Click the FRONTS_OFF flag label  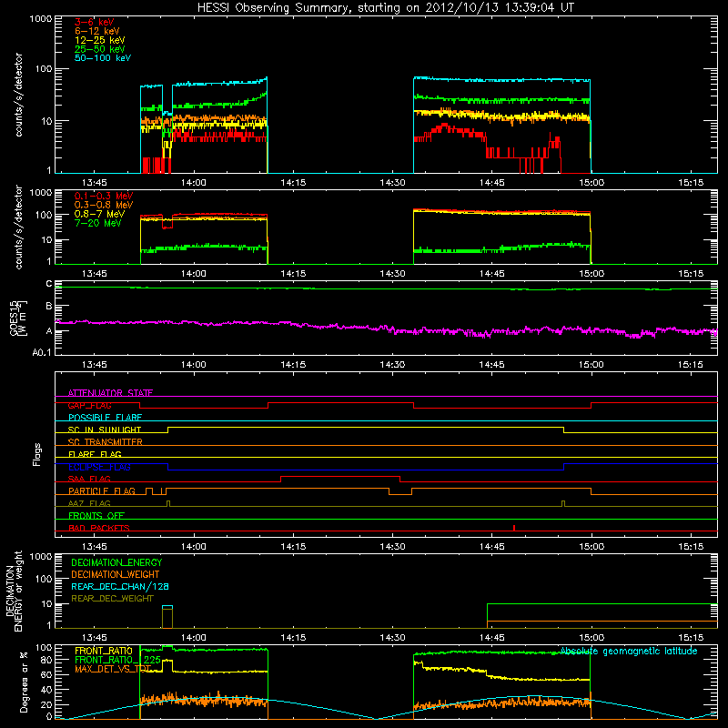click(x=96, y=515)
